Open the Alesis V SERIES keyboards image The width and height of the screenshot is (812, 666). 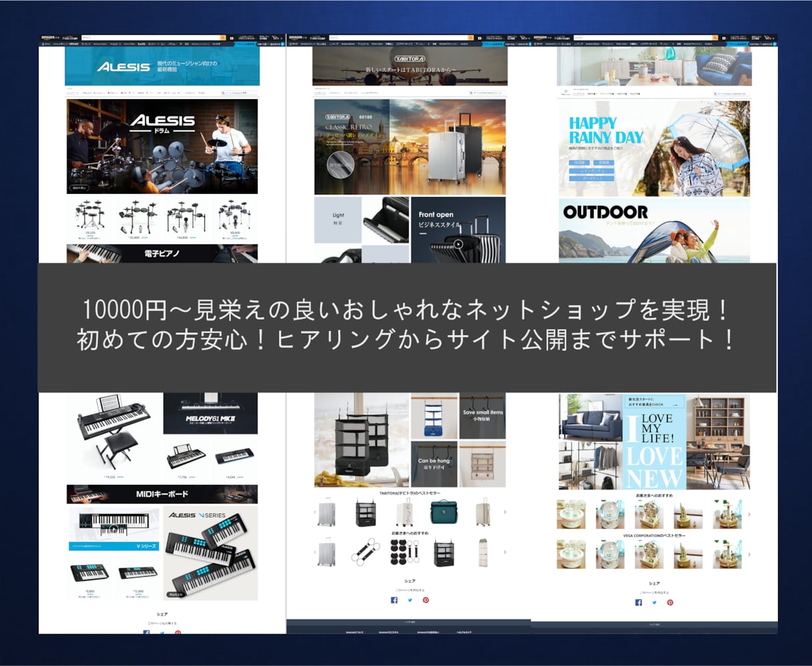210,553
